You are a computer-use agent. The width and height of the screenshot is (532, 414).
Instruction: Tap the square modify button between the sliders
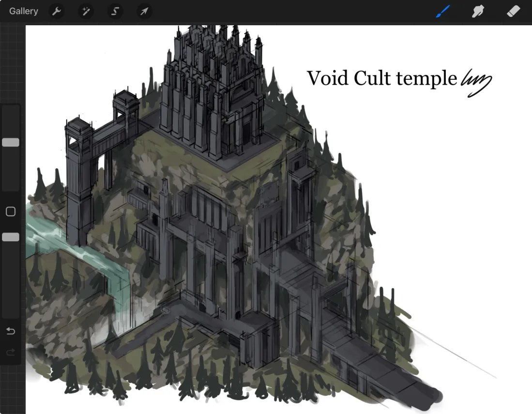tap(11, 211)
